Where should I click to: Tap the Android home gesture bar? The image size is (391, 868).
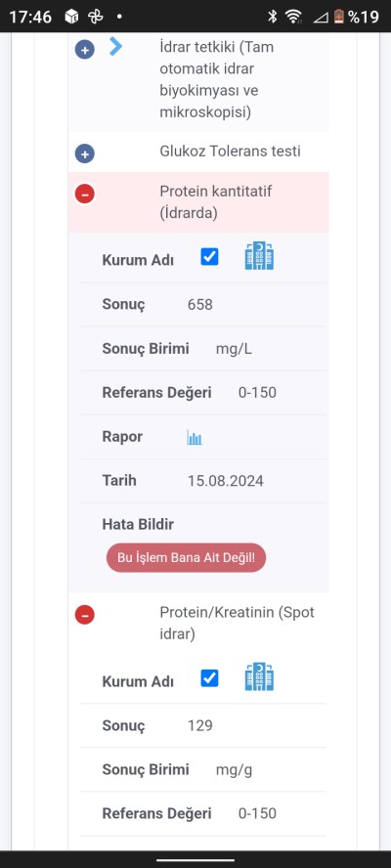click(x=195, y=860)
